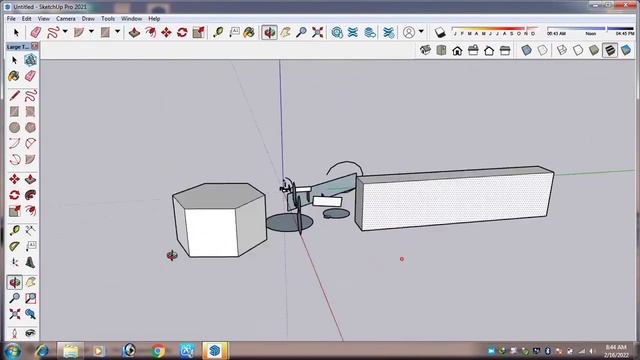This screenshot has width=640, height=360.
Task: Open the View menu
Action: pyautogui.click(x=44, y=19)
